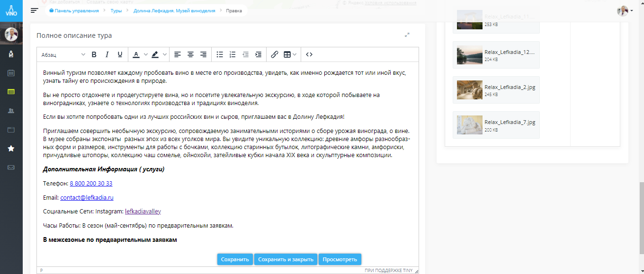The height and width of the screenshot is (274, 644).
Task: Click the Relax_Lefkadia_2.jpg file name
Action: [x=510, y=87]
